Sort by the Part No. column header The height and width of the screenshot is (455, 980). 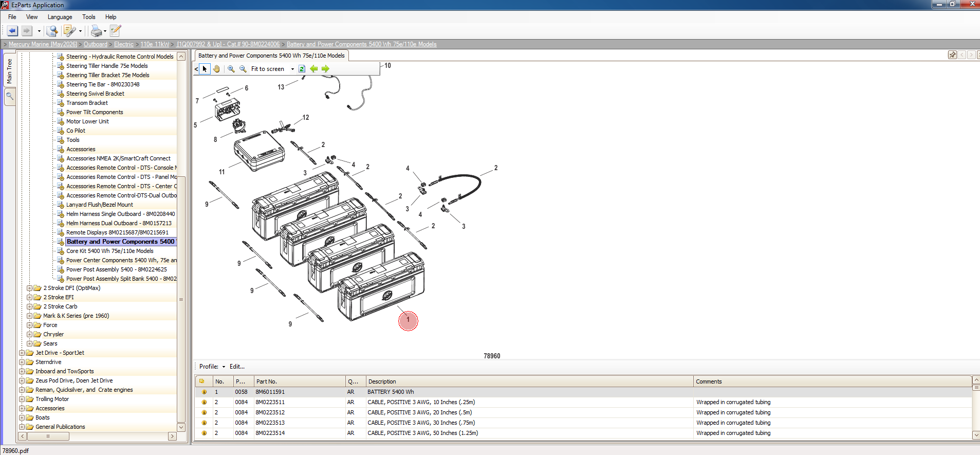click(300, 381)
